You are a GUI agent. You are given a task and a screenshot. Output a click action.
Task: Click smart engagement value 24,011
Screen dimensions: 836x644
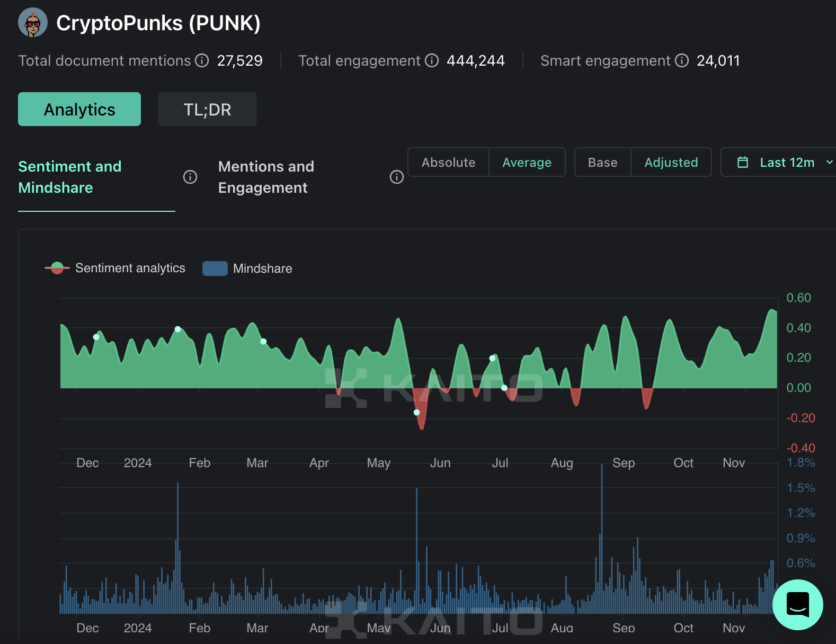pyautogui.click(x=718, y=60)
